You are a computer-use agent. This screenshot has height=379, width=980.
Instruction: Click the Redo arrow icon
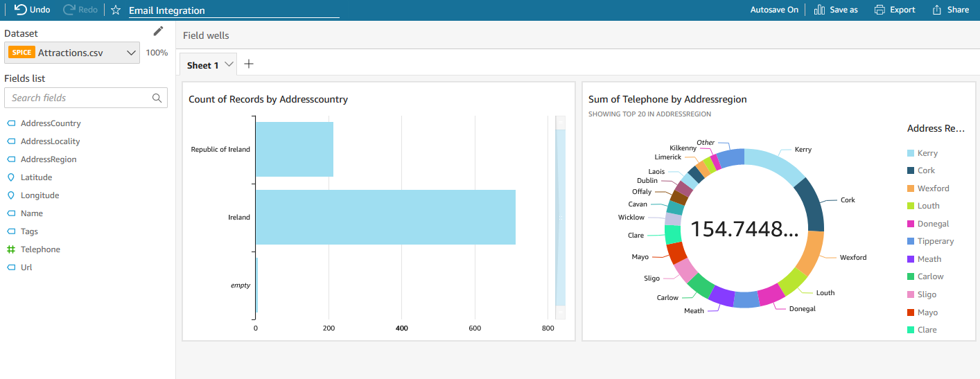[x=69, y=10]
